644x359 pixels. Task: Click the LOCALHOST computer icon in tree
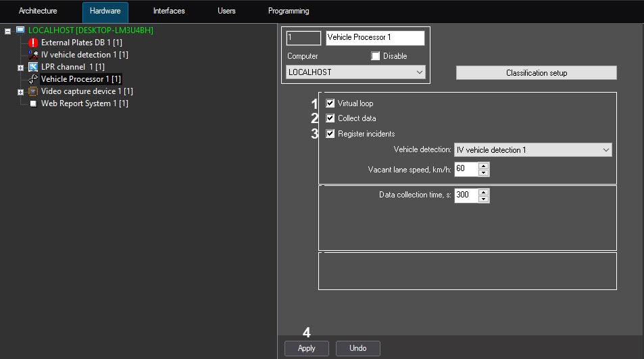[x=20, y=30]
